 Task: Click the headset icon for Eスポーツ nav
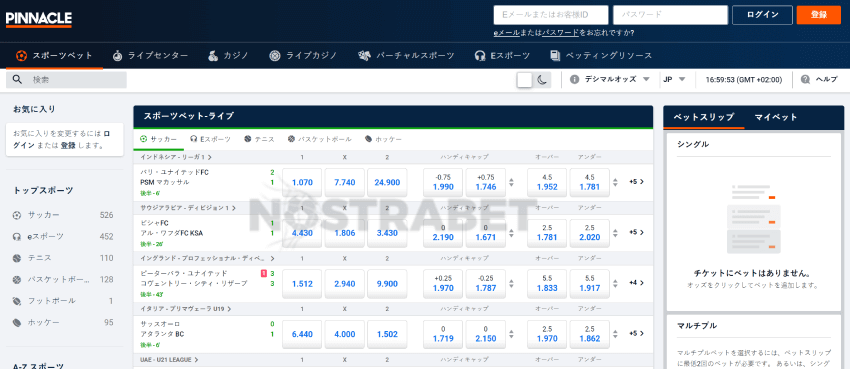[x=480, y=55]
